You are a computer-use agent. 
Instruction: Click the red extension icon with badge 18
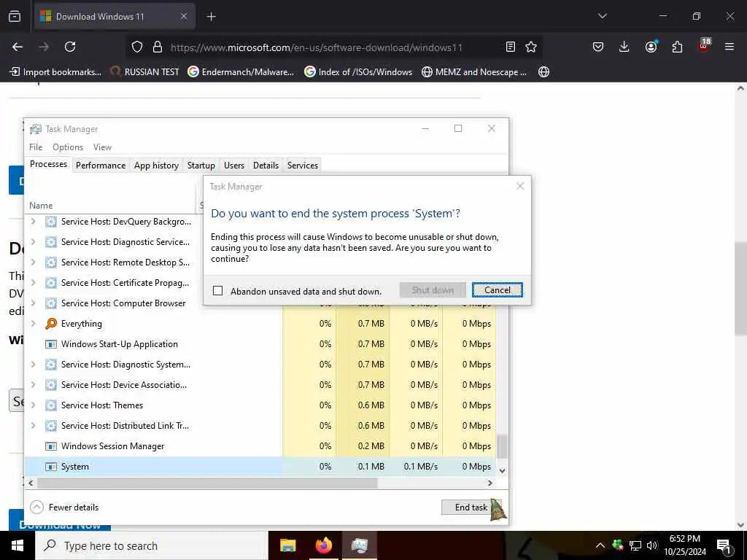[x=704, y=46]
